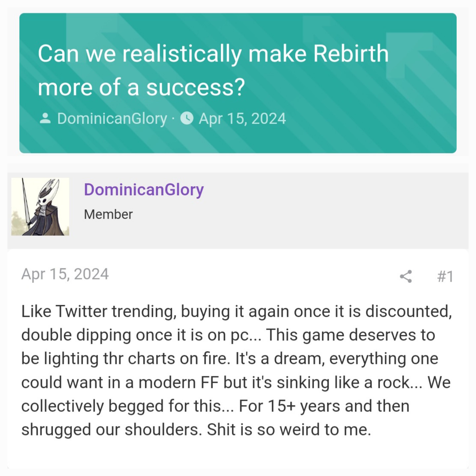Click the person icon beside thread author
The height and width of the screenshot is (476, 476).
pos(45,118)
